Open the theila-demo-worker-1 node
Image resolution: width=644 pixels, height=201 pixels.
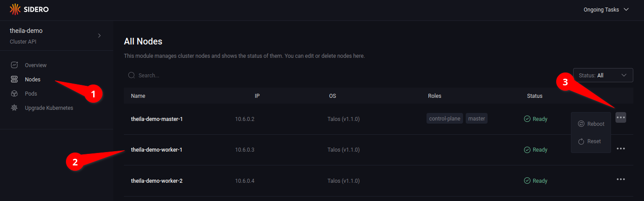click(x=156, y=150)
